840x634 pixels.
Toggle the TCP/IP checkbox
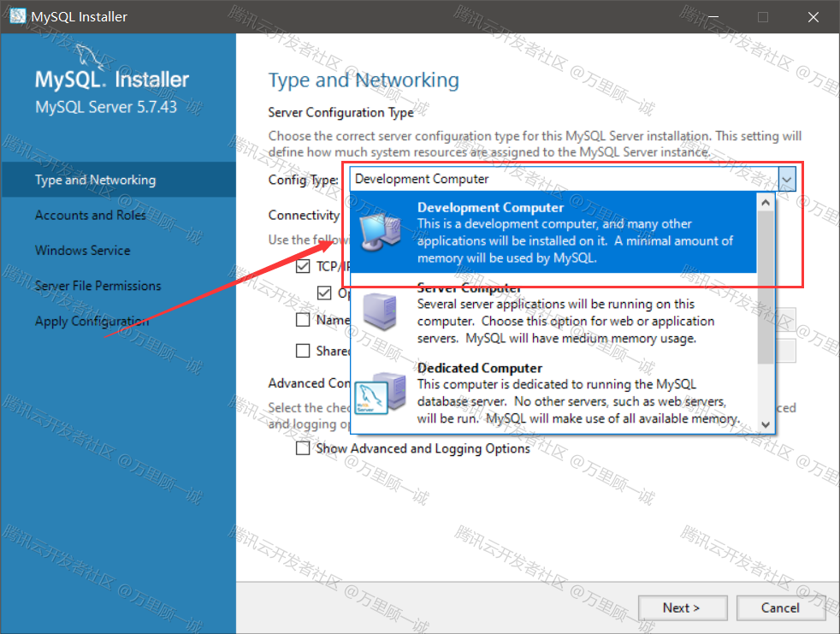click(303, 266)
